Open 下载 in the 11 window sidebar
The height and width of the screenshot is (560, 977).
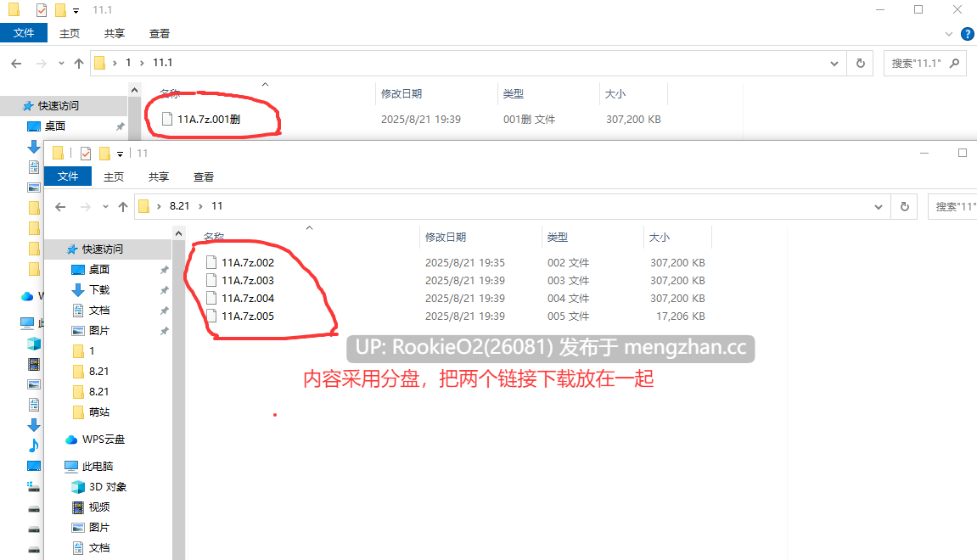coord(99,289)
